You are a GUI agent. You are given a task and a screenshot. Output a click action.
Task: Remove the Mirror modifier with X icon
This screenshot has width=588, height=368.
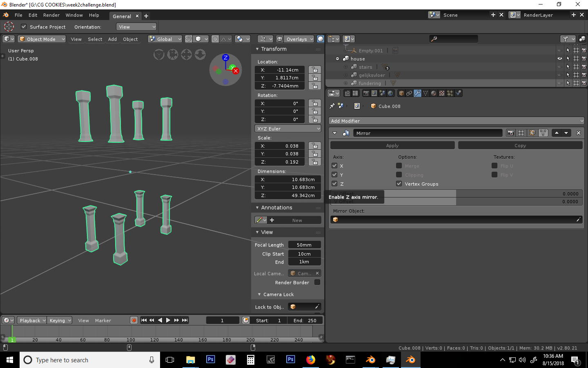pos(579,133)
